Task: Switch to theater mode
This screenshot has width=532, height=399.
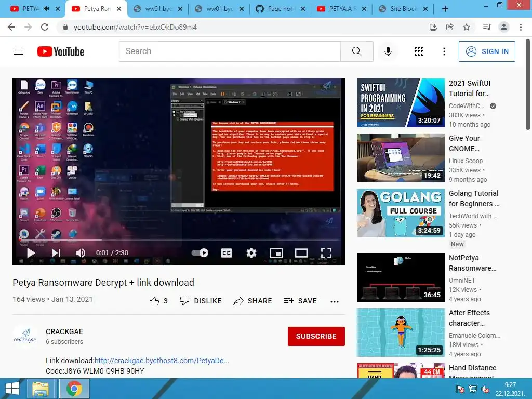Action: 301,253
